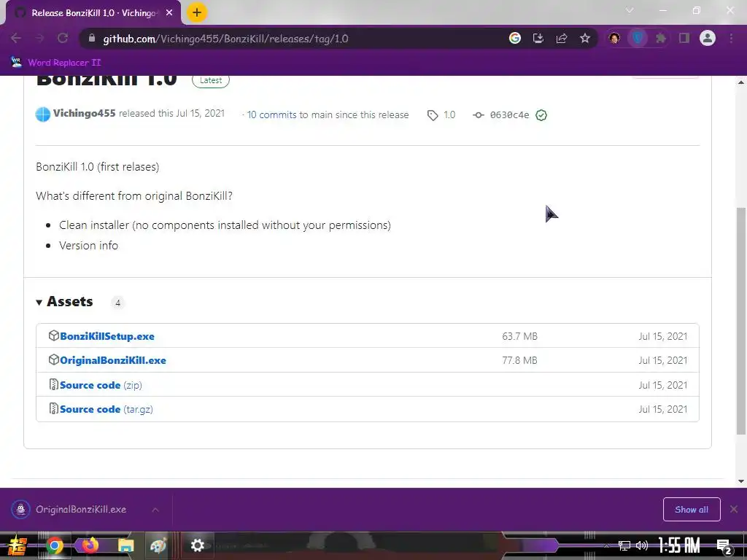Expand download item options chevron
Image resolution: width=747 pixels, height=560 pixels.
(155, 510)
